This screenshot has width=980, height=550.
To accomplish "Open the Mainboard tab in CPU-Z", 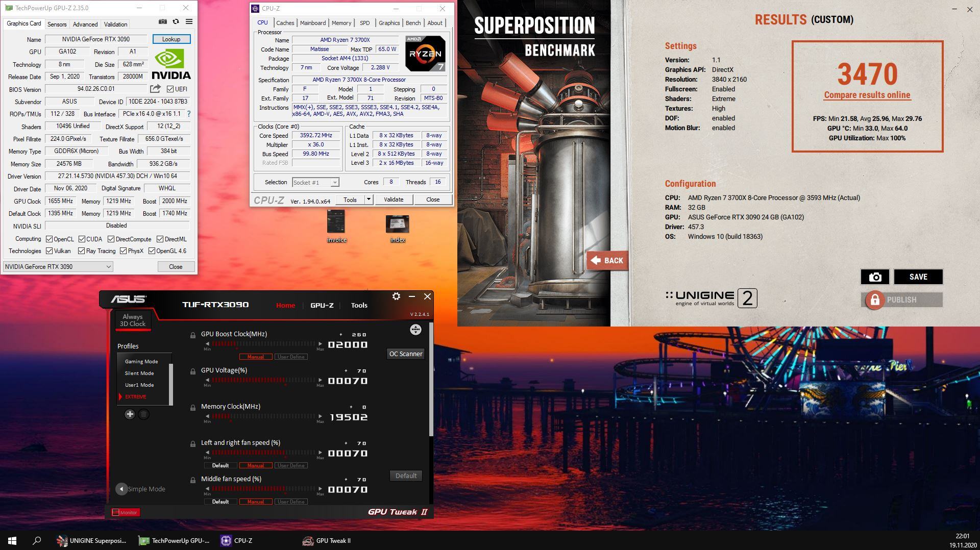I will (313, 23).
